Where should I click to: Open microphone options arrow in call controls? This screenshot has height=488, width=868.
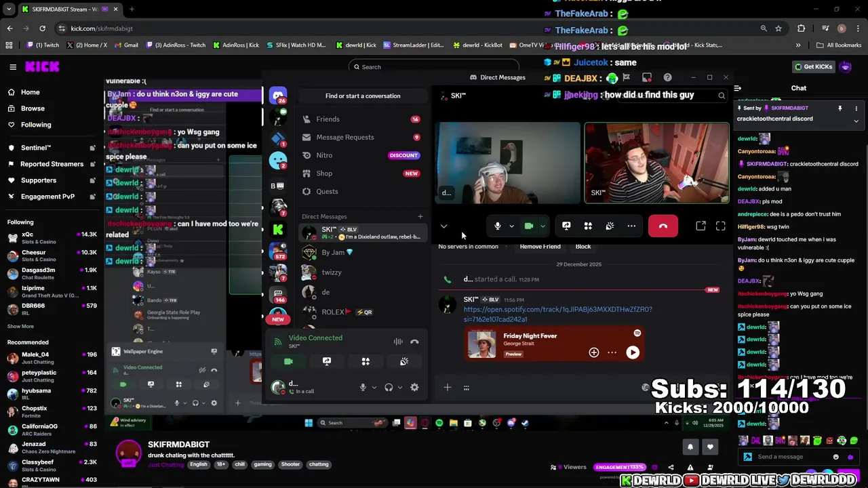pyautogui.click(x=511, y=226)
